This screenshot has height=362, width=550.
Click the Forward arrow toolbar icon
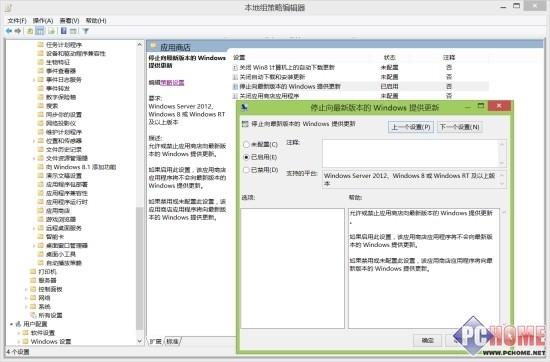click(x=18, y=31)
